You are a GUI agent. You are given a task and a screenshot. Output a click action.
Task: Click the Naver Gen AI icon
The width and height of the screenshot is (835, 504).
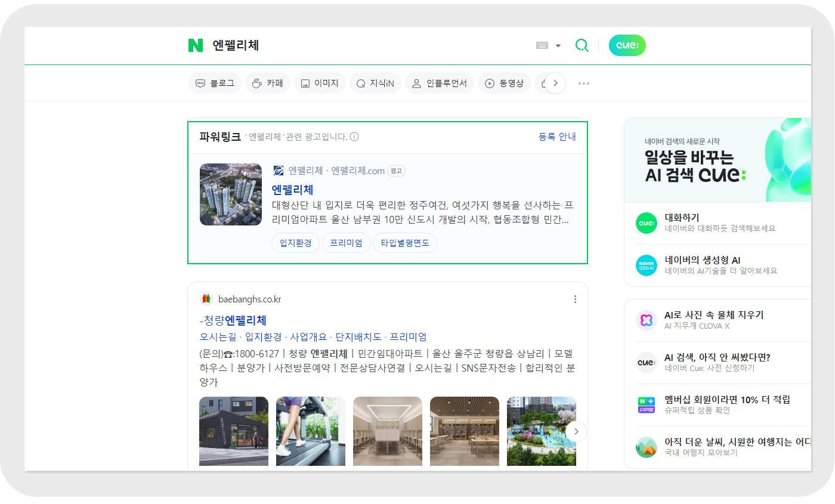pos(647,265)
